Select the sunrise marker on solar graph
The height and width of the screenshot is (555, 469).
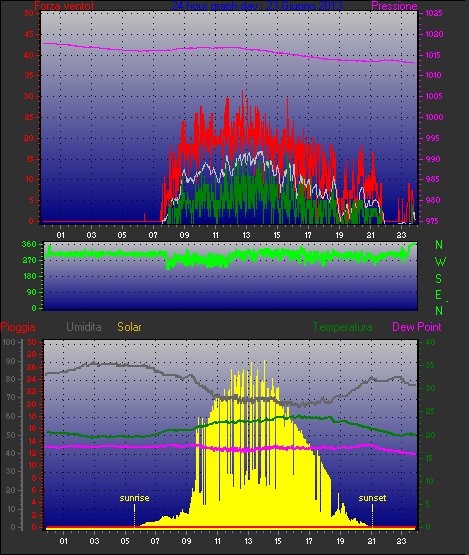click(135, 498)
